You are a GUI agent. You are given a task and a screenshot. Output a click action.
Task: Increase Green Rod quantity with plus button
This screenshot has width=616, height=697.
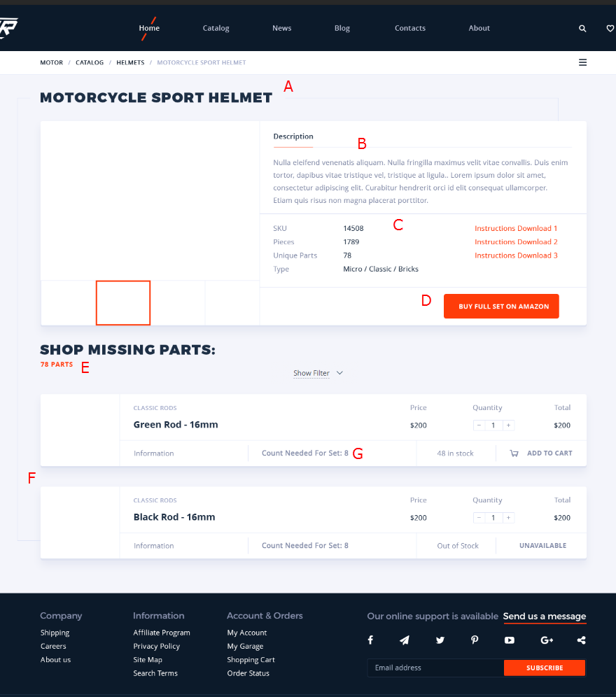pos(509,425)
